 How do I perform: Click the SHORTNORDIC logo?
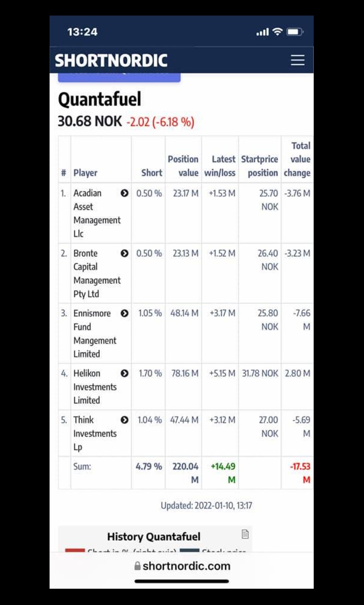[x=111, y=60]
